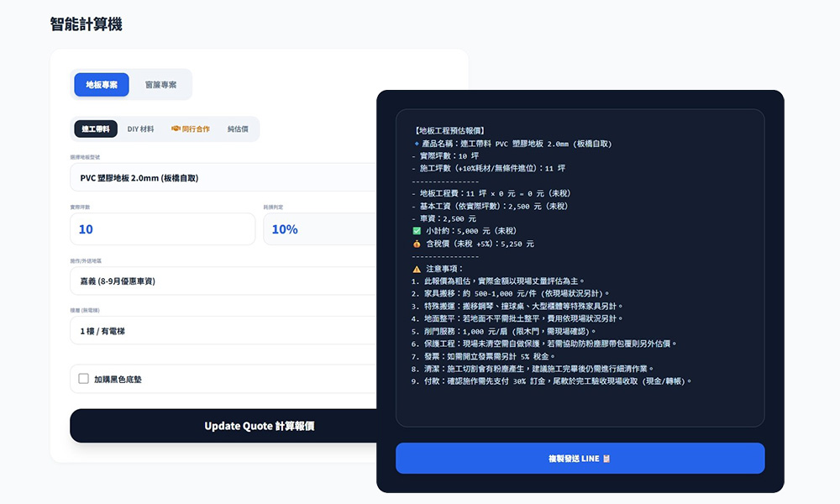
Task: Select the 純估價 mode tab
Action: [238, 129]
